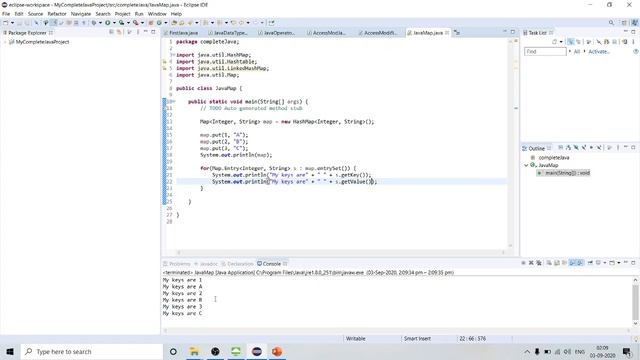Open dropdown arrow next to Debug button
Image resolution: width=640 pixels, height=360 pixels.
point(100,23)
